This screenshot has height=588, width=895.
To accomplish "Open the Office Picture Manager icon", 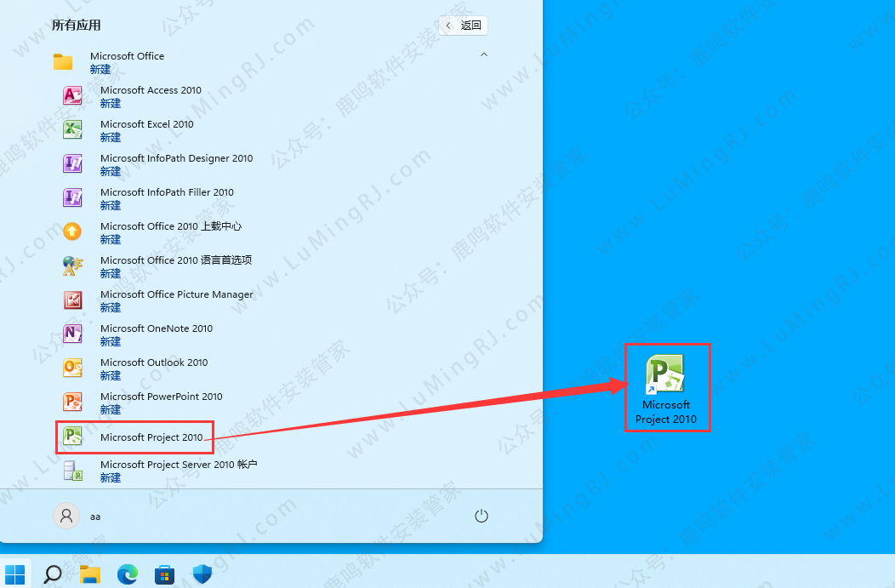I will (x=72, y=300).
